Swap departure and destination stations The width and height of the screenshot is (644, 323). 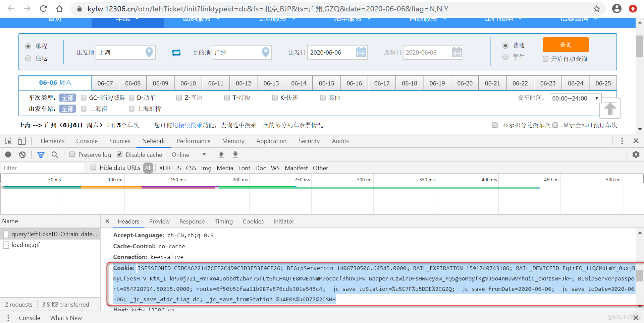click(x=176, y=53)
